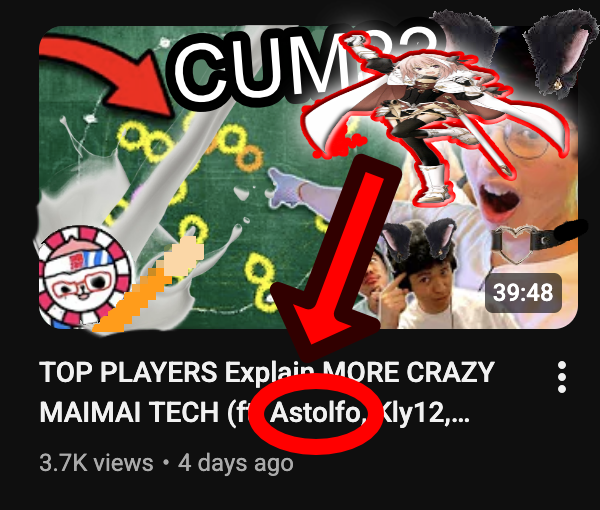Screen dimensions: 600x510
Task: Click the circled word Astolfo in the title
Action: coord(318,413)
